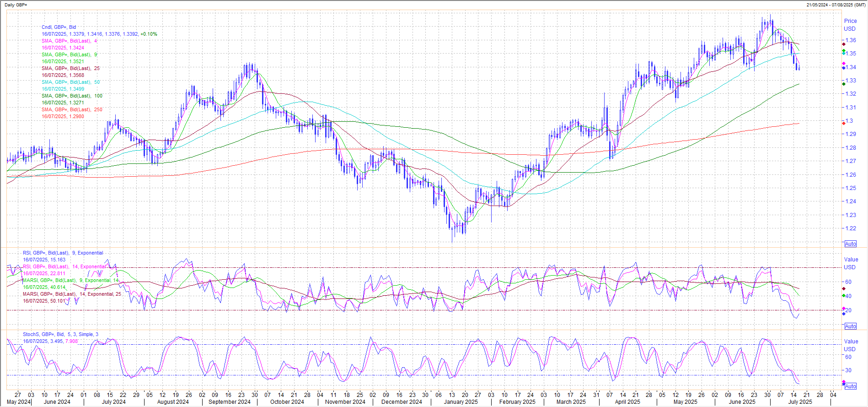
Task: Select the magenta RSI 14 Exponential legend
Action: 64,266
